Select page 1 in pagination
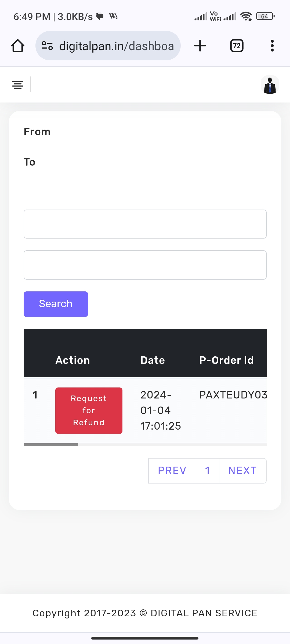 (208, 471)
